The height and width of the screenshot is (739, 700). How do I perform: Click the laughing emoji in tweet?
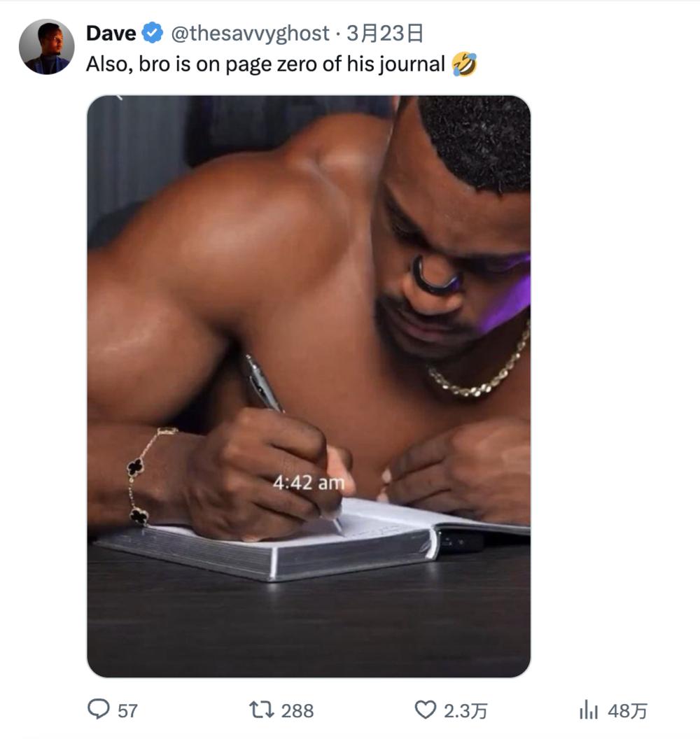pos(465,64)
